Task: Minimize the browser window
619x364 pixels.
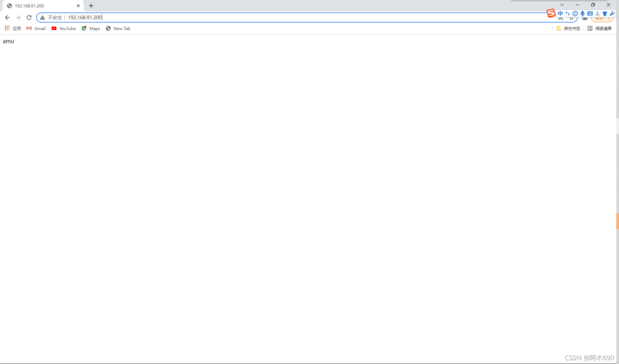Action: point(578,5)
